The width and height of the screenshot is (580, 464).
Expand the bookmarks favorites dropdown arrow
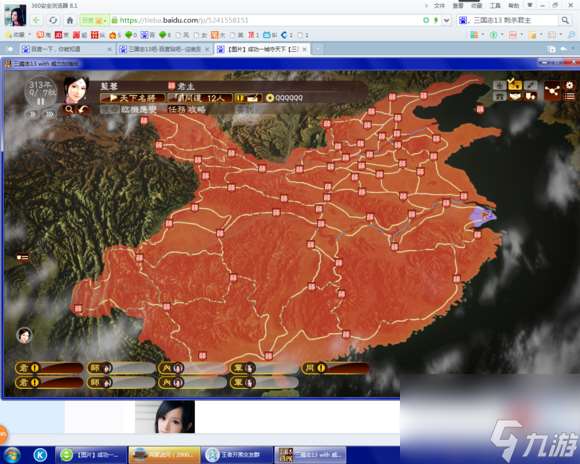[x=29, y=35]
